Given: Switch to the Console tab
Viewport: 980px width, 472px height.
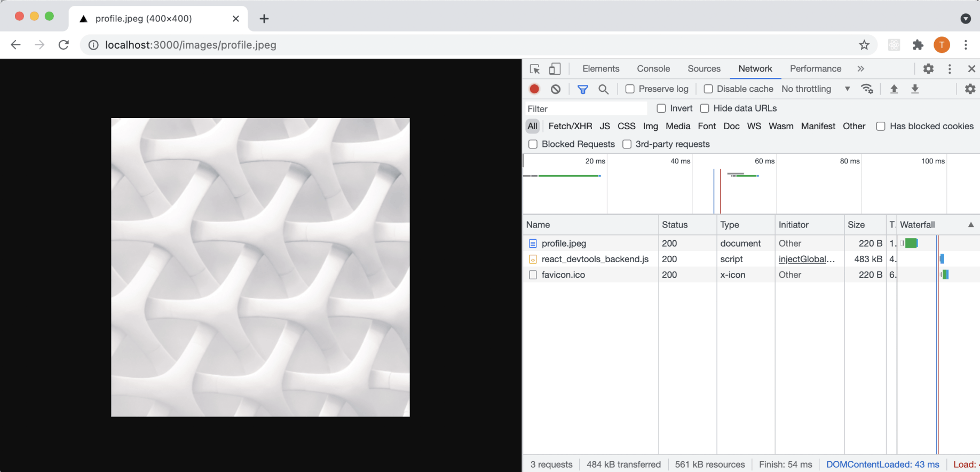Looking at the screenshot, I should 653,69.
